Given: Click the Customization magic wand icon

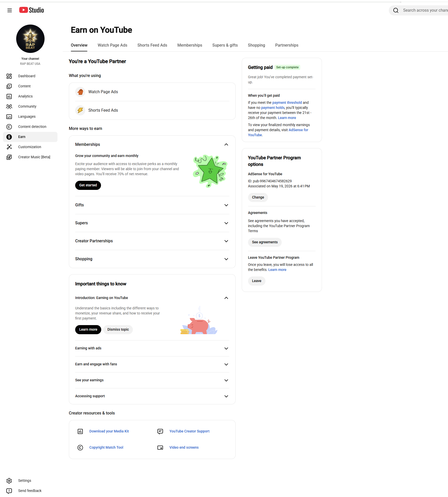Looking at the screenshot, I should [9, 147].
